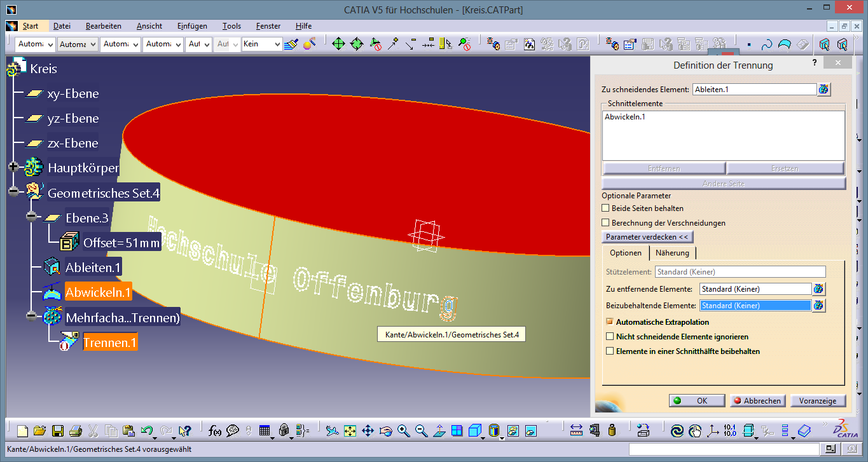Click the Voranzeige button
Screen dimensions: 868x462
[x=818, y=401]
